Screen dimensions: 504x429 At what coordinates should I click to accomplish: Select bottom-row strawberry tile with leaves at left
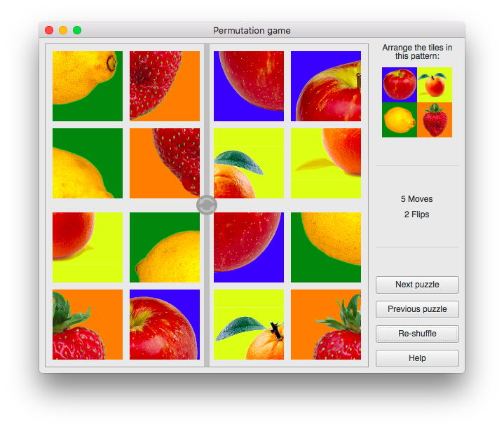click(x=88, y=325)
